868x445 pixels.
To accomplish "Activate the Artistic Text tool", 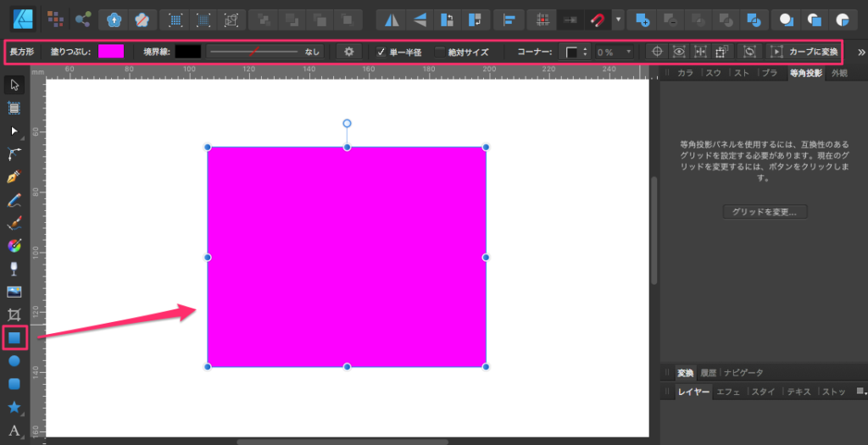I will click(14, 431).
